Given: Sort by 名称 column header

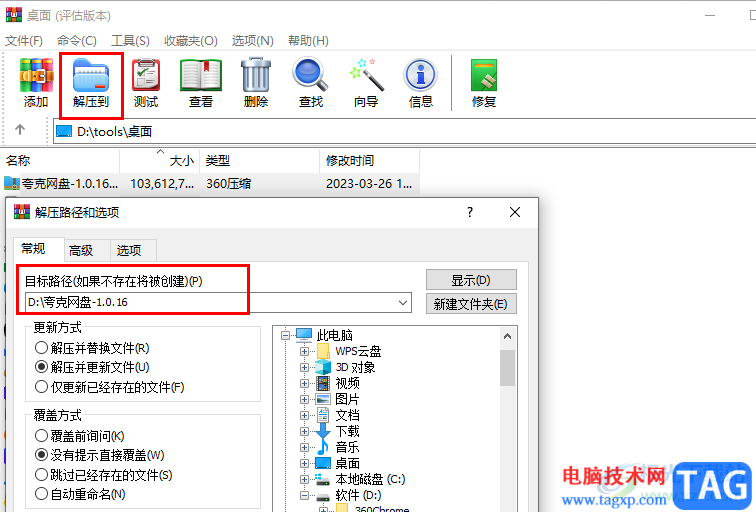Looking at the screenshot, I should (x=61, y=161).
